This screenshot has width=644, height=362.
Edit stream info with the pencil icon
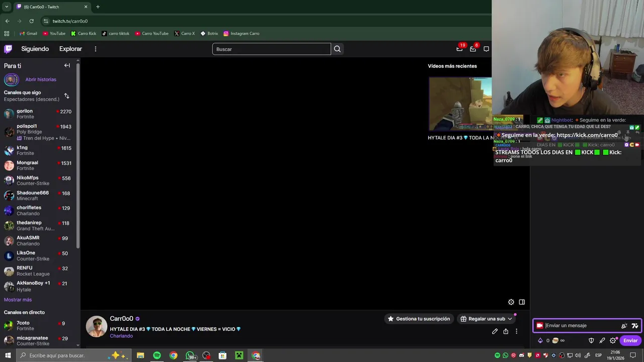point(495,331)
